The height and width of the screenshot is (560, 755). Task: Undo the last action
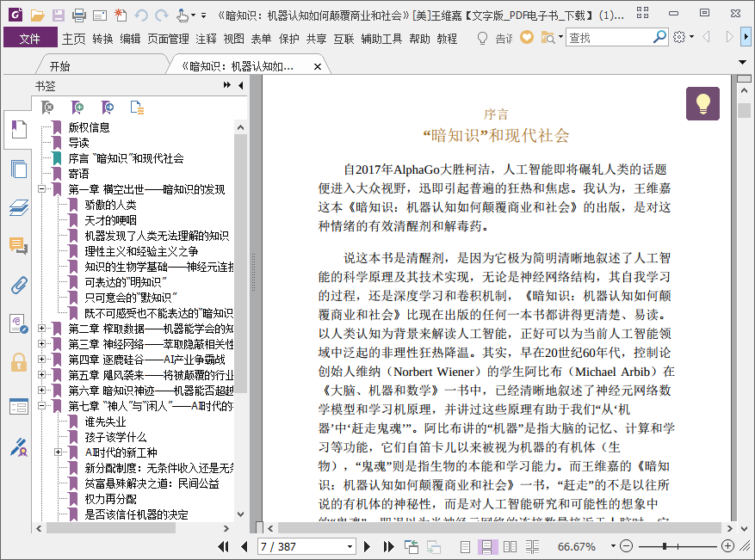point(141,15)
